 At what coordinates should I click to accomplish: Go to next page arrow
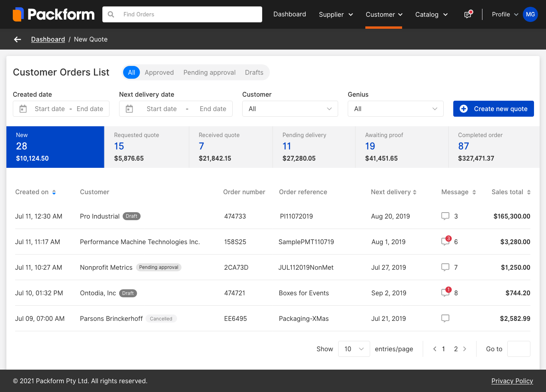coord(465,349)
